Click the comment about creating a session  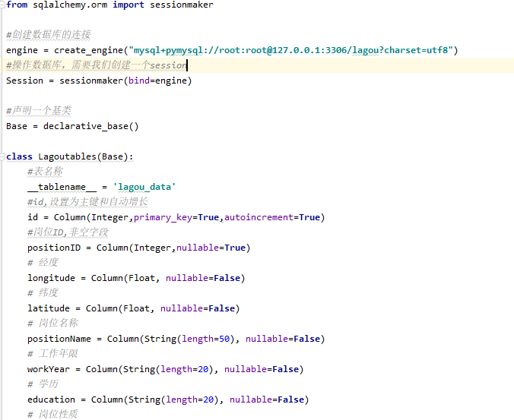point(97,65)
